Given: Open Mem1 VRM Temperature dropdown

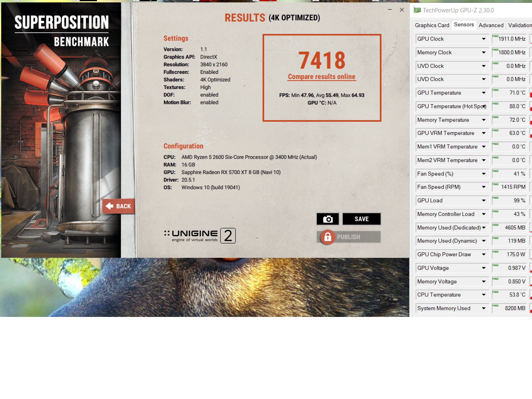Looking at the screenshot, I should click(484, 147).
